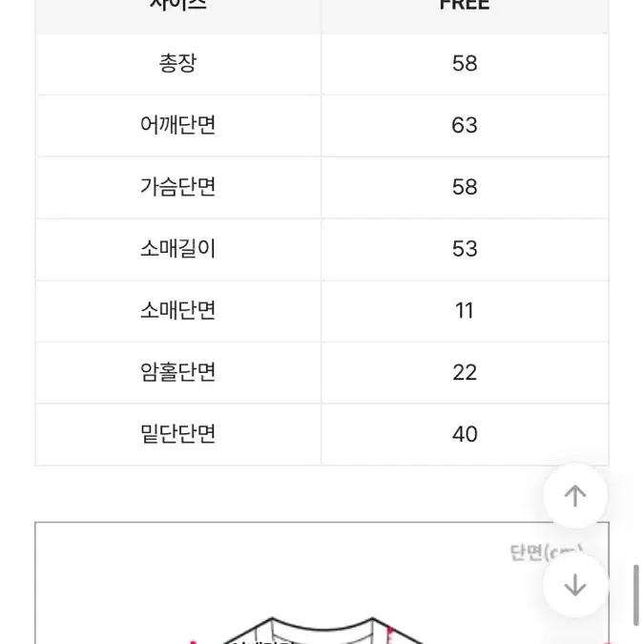Select the 소매길이 row label
Screen dimensions: 644x644
[x=177, y=248]
